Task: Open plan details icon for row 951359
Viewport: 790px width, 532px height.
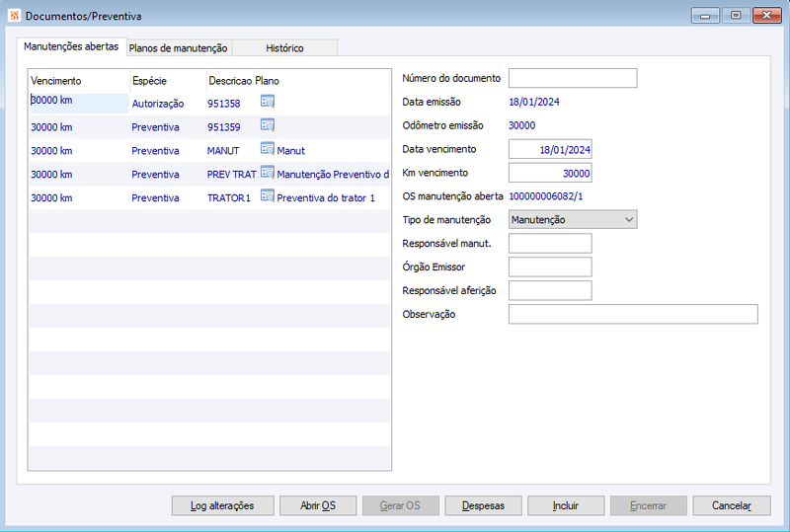Action: [x=267, y=125]
